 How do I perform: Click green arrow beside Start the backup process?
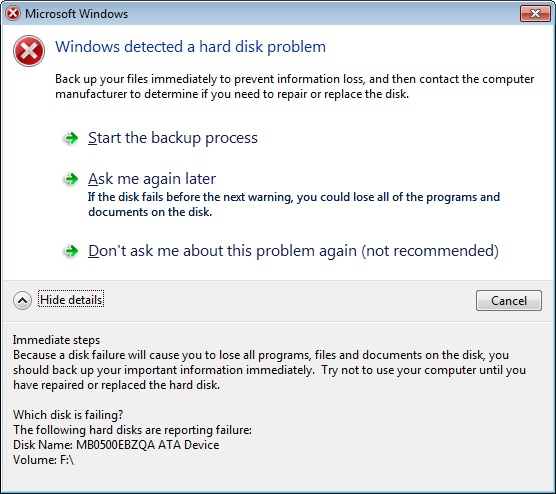click(71, 138)
